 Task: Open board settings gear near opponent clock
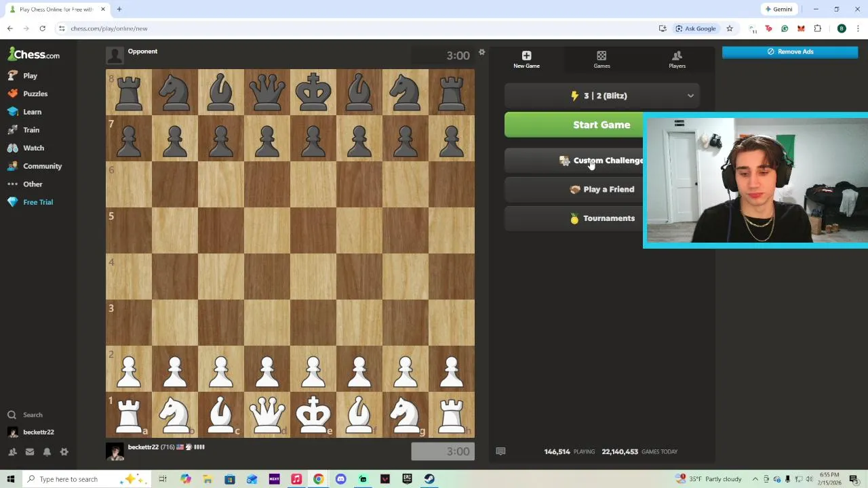481,52
